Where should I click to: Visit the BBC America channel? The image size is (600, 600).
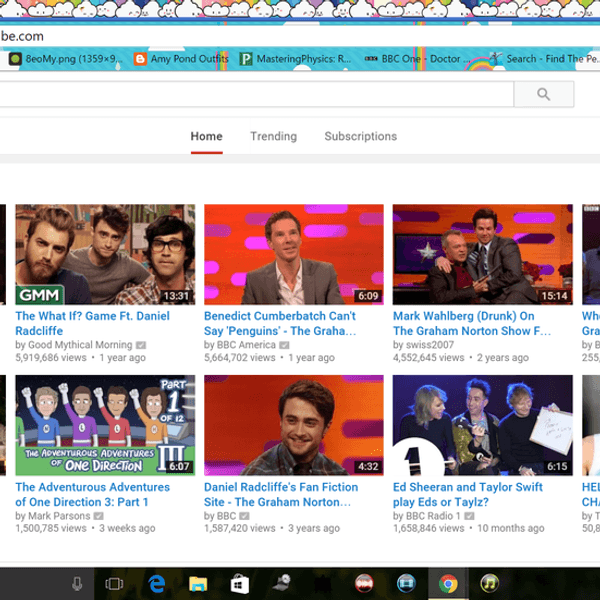tap(246, 345)
